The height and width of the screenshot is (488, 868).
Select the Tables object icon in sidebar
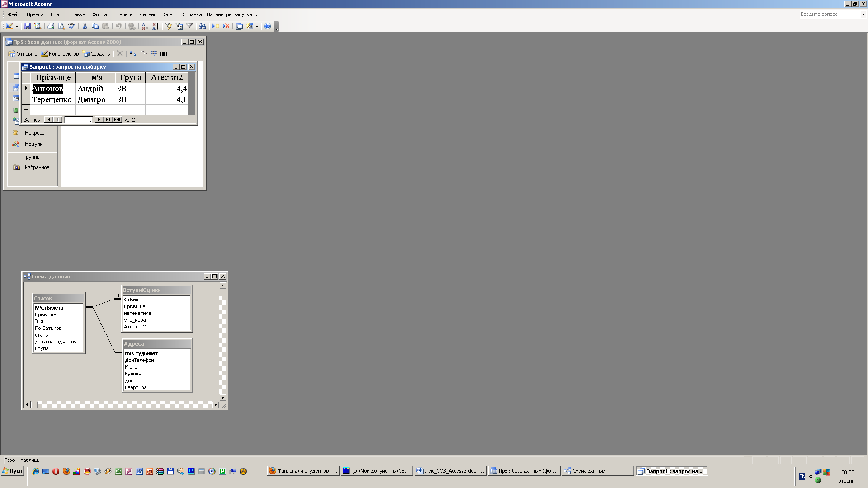click(x=16, y=76)
